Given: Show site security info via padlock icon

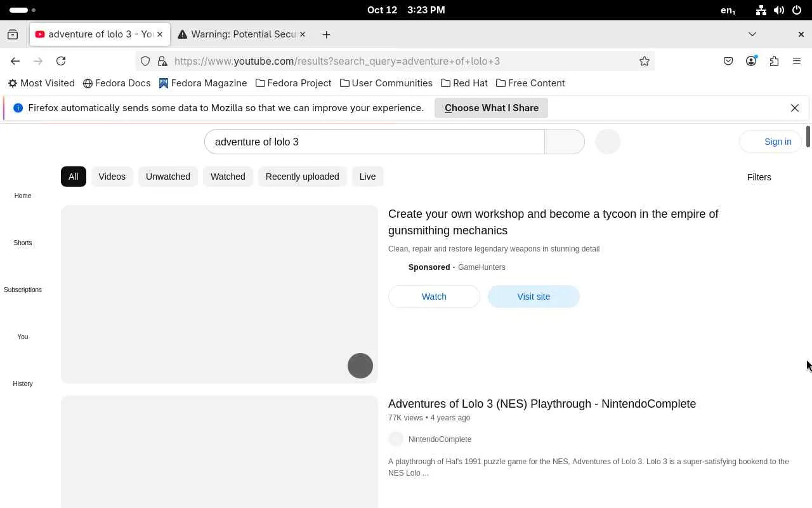Looking at the screenshot, I should click(x=162, y=61).
